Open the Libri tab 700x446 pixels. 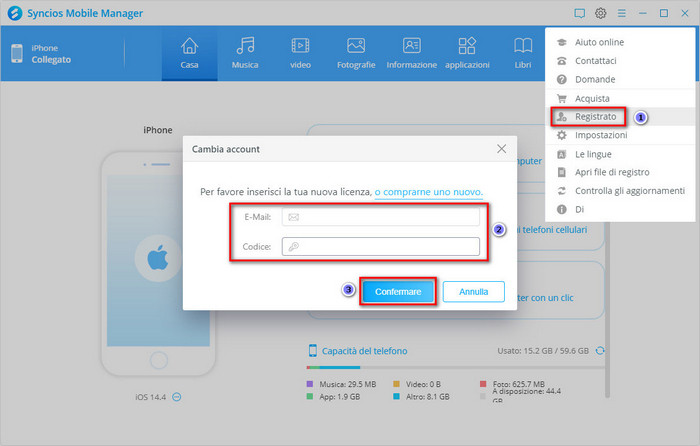[x=523, y=54]
